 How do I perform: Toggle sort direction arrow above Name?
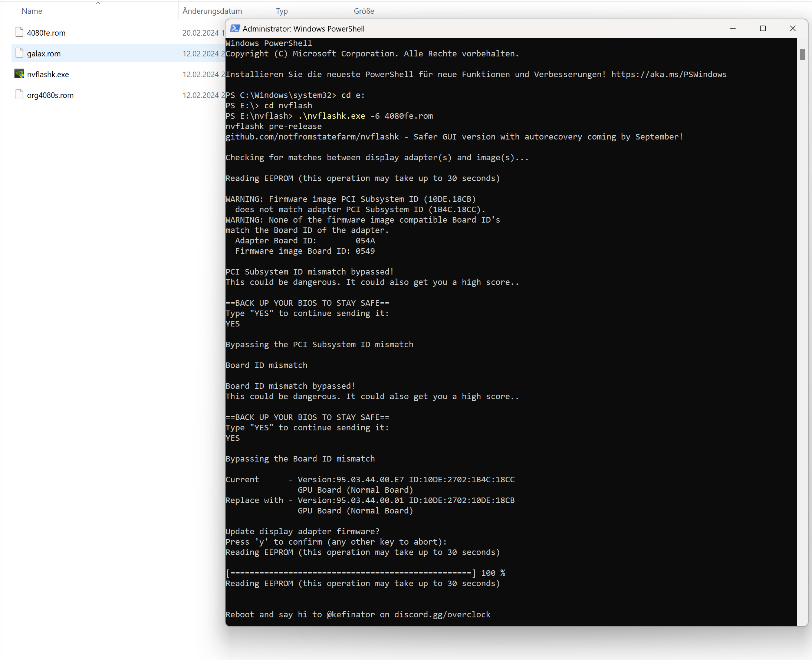(x=98, y=3)
